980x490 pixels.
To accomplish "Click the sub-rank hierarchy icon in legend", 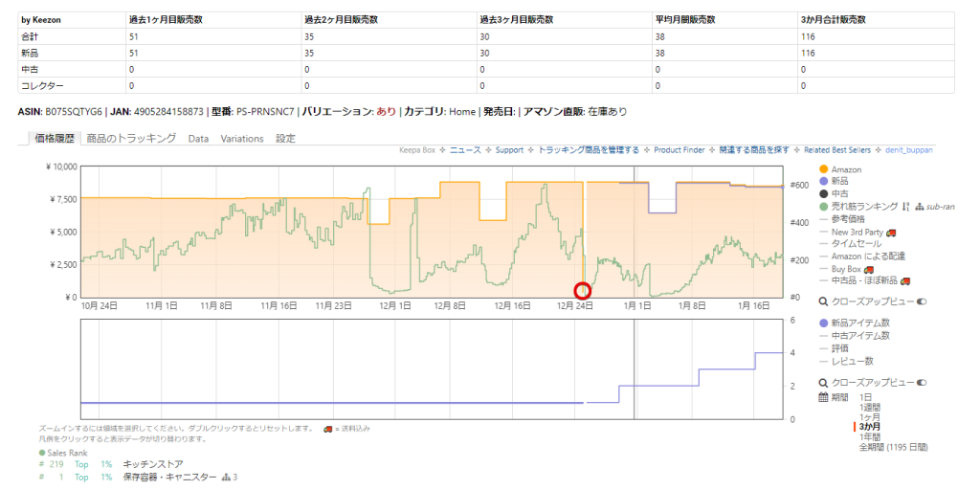I will [x=920, y=207].
